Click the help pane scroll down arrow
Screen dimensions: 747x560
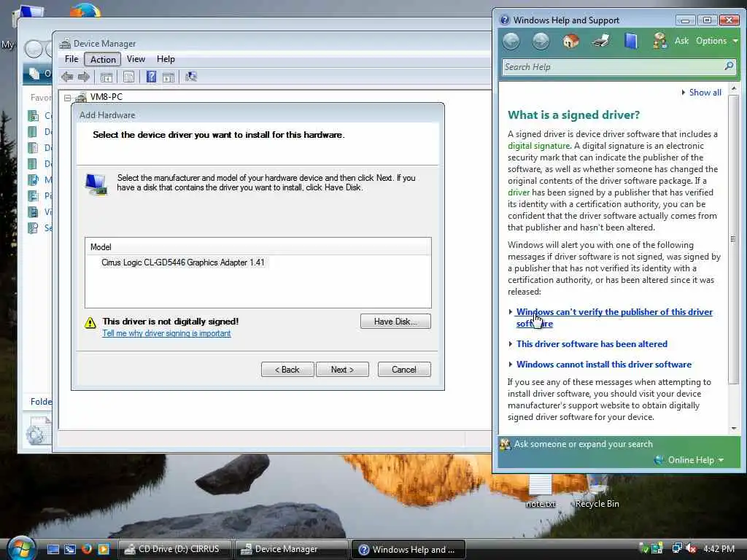point(734,428)
